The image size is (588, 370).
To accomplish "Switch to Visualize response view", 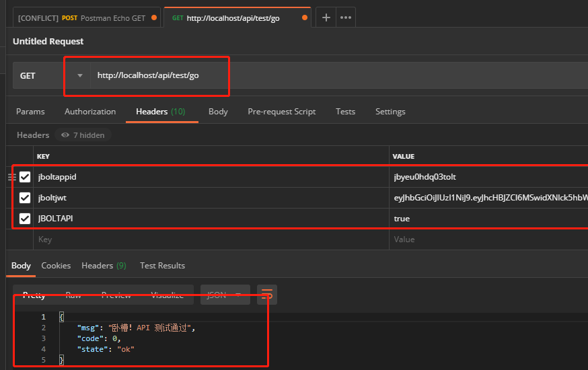I will click(x=167, y=295).
